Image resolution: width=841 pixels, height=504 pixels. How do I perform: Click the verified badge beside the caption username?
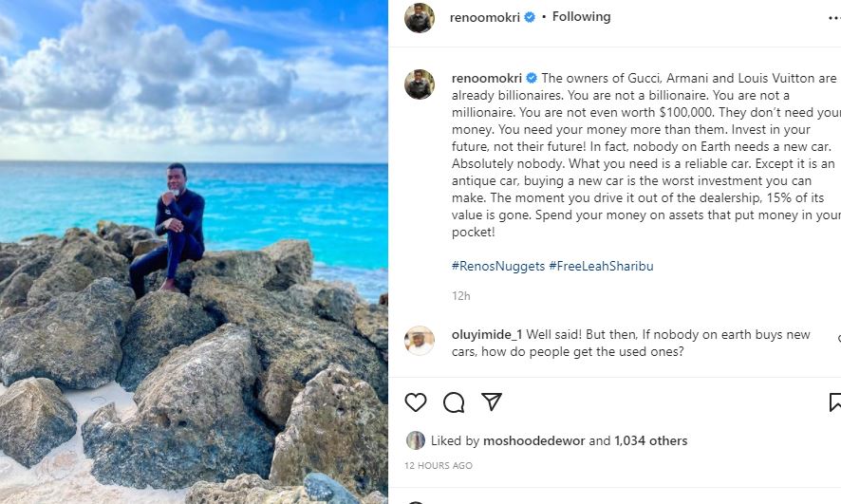pyautogui.click(x=532, y=78)
